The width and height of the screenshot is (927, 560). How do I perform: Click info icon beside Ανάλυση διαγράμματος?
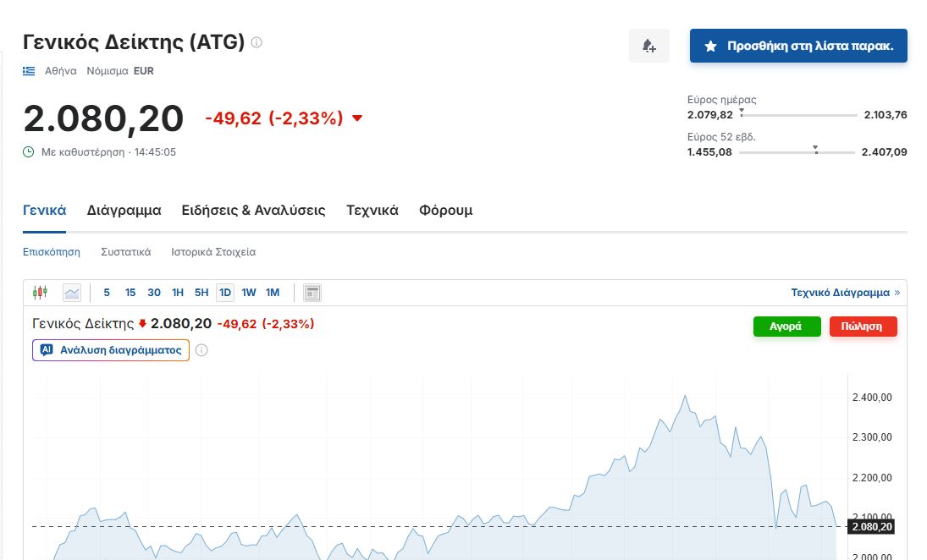[201, 350]
